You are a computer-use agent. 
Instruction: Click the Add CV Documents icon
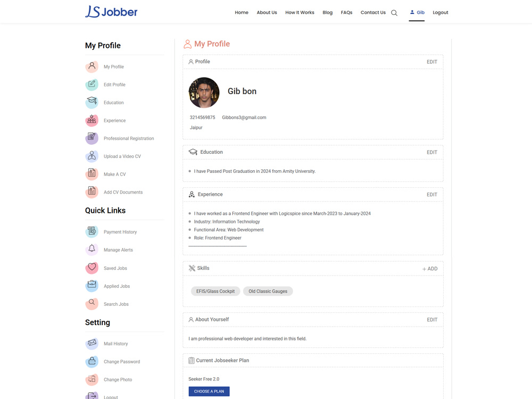(92, 192)
